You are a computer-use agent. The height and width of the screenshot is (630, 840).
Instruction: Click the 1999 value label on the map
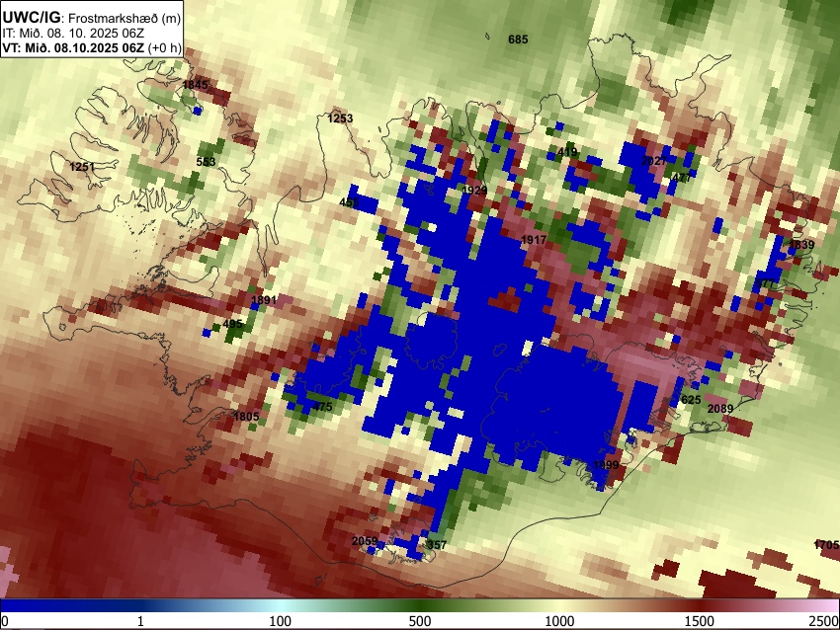pyautogui.click(x=606, y=465)
